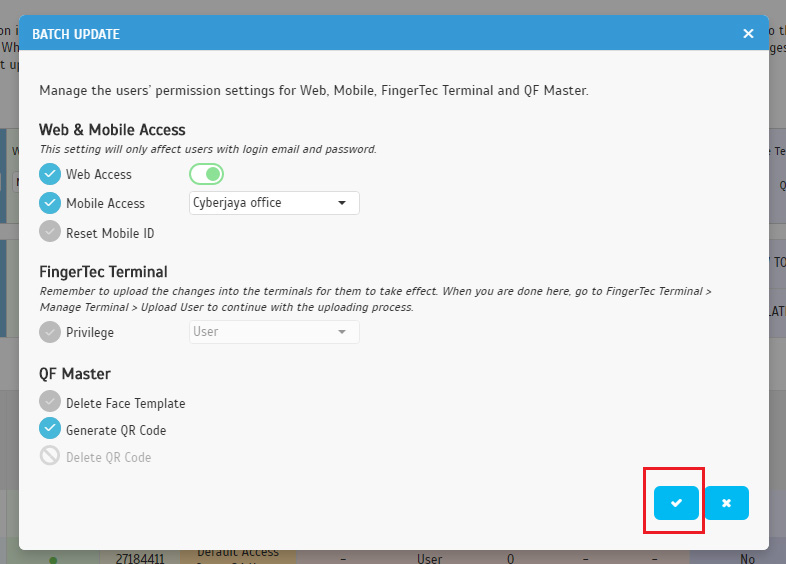786x564 pixels.
Task: Click user ID 27184411 in background table
Action: point(140,558)
